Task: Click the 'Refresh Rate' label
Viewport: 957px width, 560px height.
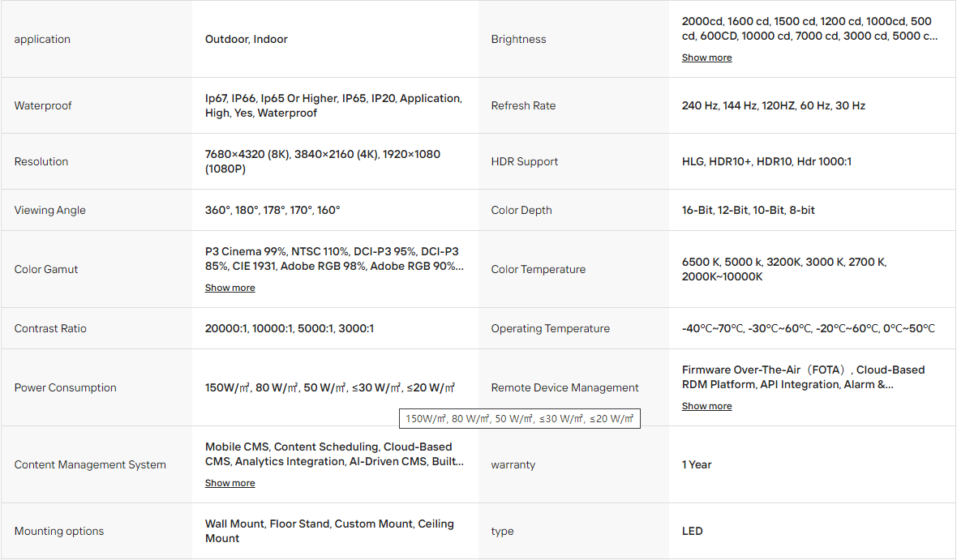Action: [523, 105]
